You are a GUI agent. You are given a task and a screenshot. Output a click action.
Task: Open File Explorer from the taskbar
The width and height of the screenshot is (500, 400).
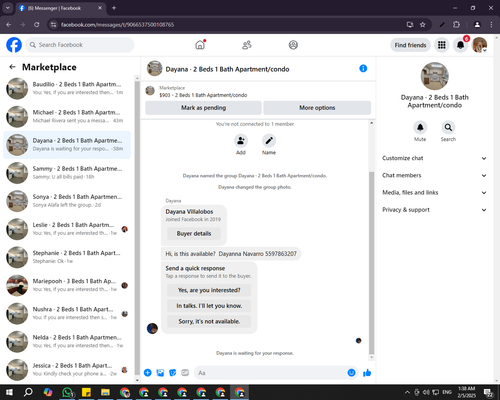point(105,392)
